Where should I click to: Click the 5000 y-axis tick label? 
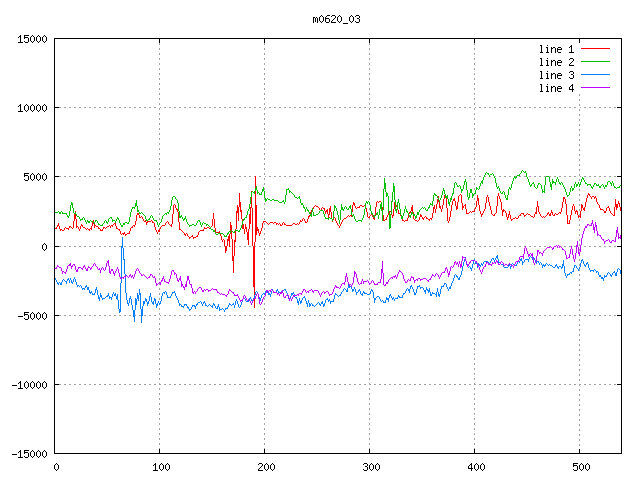(35, 177)
